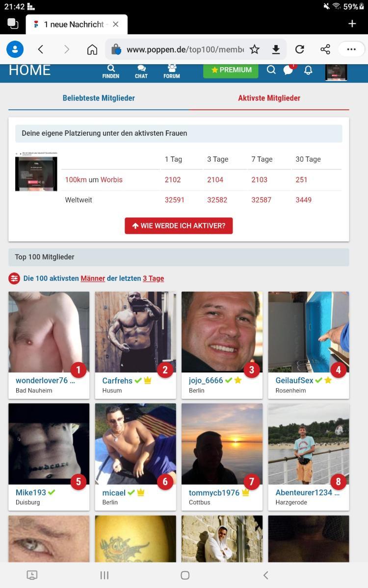Switch to Beliebteste Mitglieder tab

point(99,98)
